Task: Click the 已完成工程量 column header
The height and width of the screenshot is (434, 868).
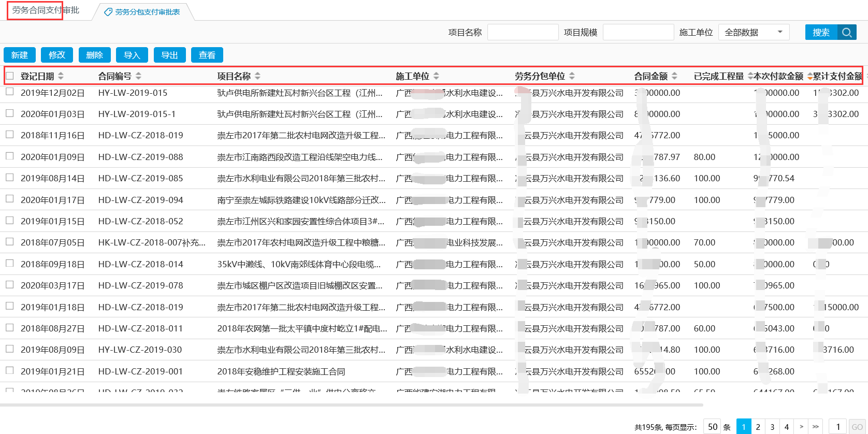Action: coord(719,76)
